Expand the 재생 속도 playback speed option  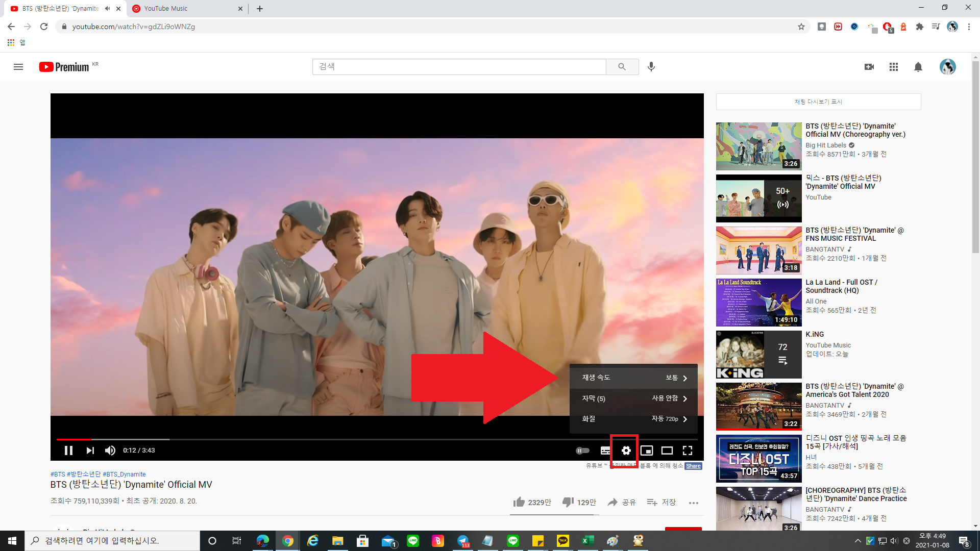click(x=633, y=378)
